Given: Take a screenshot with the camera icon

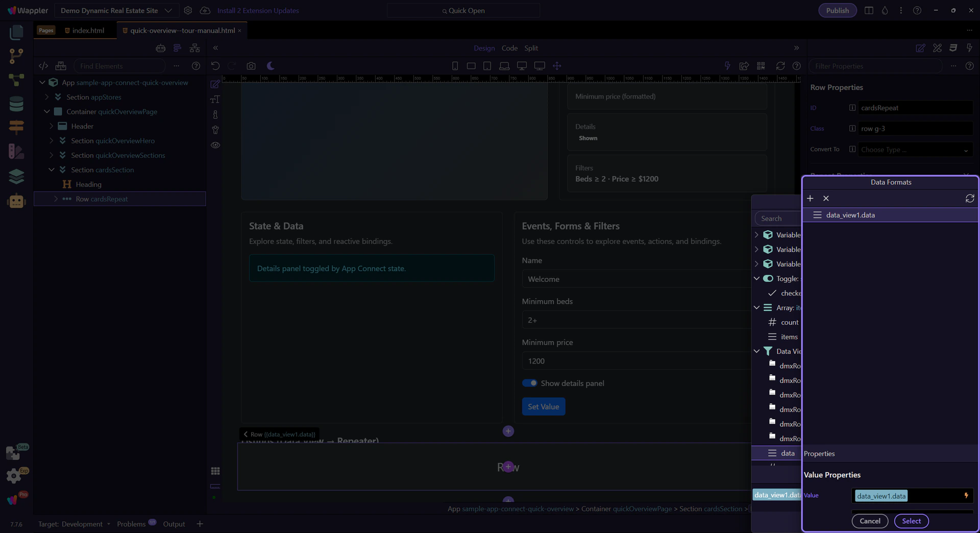Looking at the screenshot, I should [251, 66].
